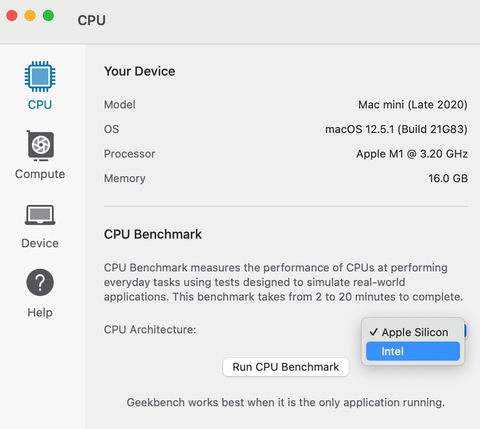Click the CPU Architecture: label
Viewport: 480px width, 429px height.
click(150, 330)
